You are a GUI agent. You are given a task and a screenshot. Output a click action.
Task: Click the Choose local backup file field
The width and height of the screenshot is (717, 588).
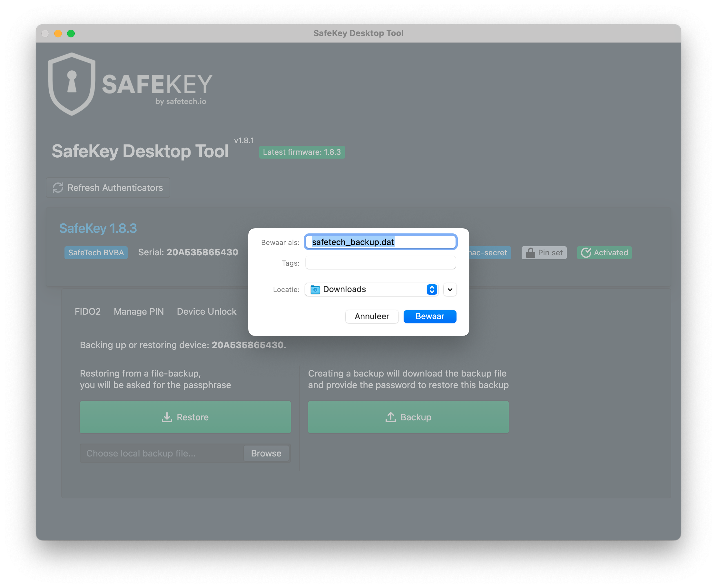[162, 453]
